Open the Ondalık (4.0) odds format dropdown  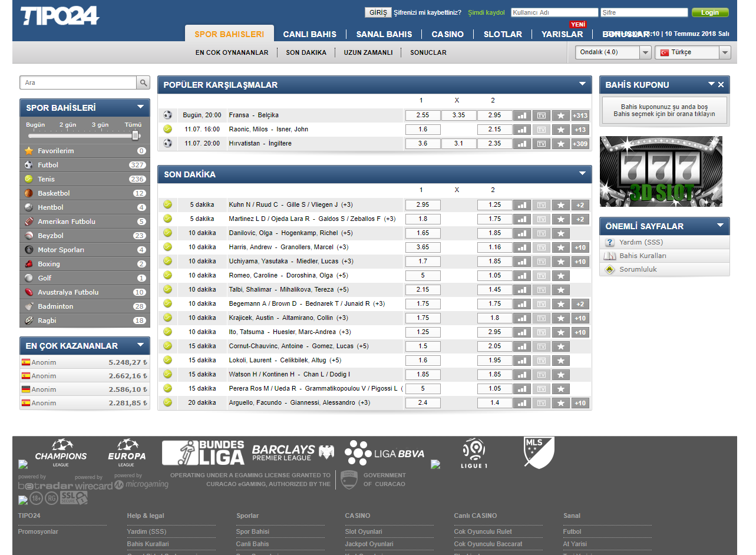(613, 52)
